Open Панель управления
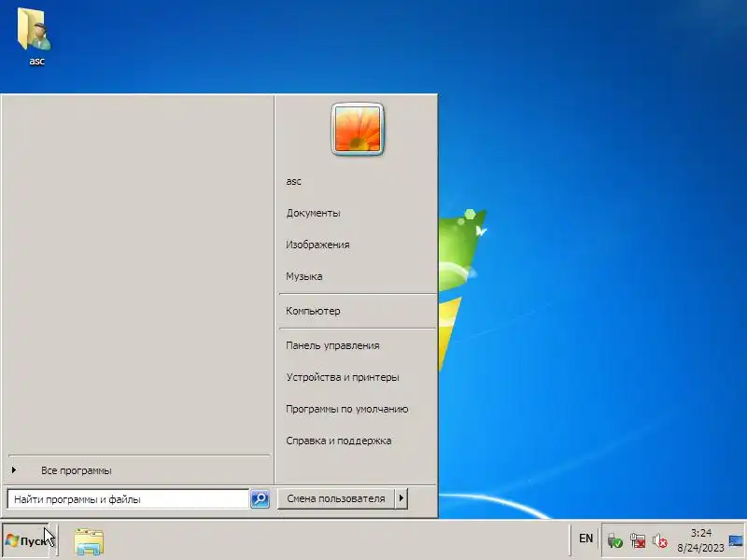Viewport: 747px width, 560px height. point(332,345)
